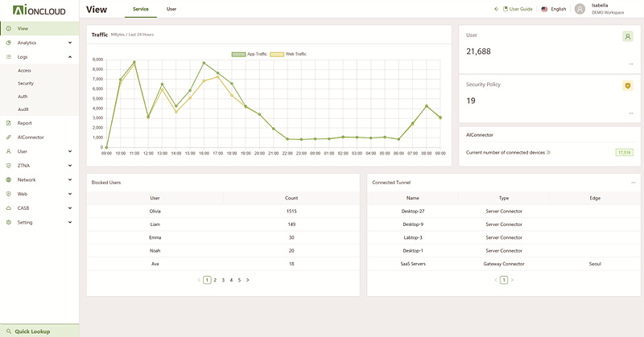This screenshot has height=337, width=644.
Task: Click the Analytics icon in the sidebar
Action: (x=8, y=43)
